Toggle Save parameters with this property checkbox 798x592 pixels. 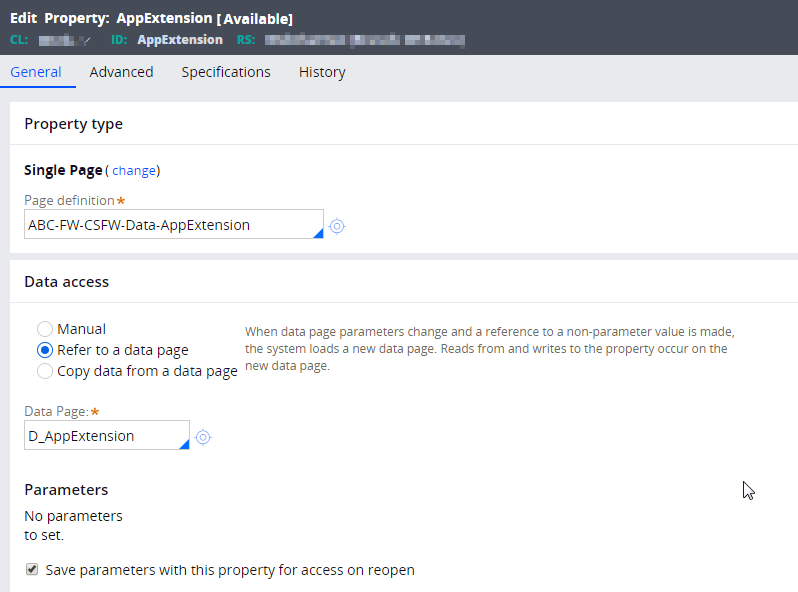pyautogui.click(x=32, y=569)
